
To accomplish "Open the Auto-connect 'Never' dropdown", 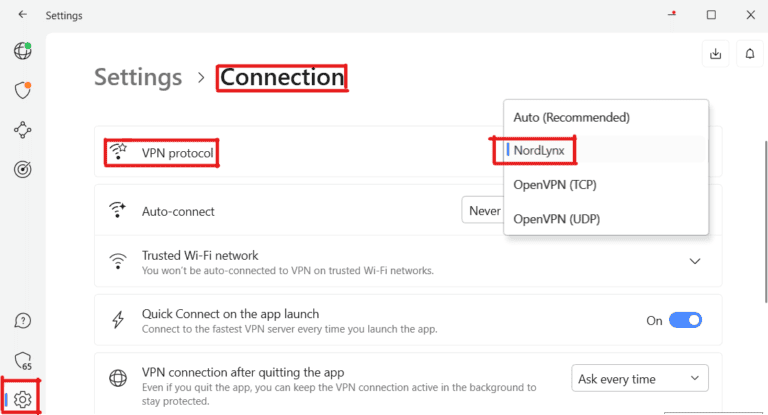I will 483,211.
